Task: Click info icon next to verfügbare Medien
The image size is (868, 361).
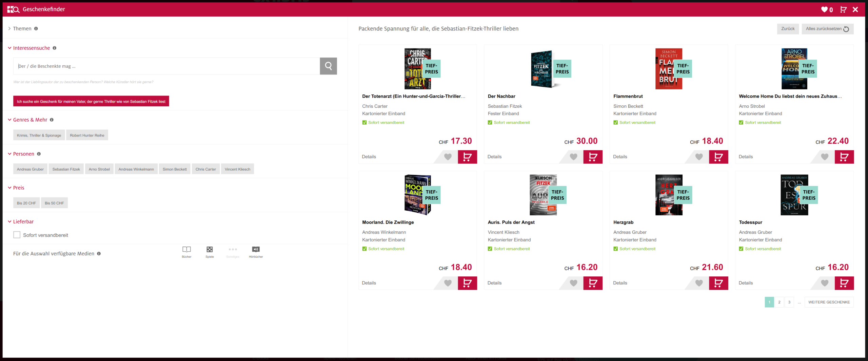Action: point(99,254)
